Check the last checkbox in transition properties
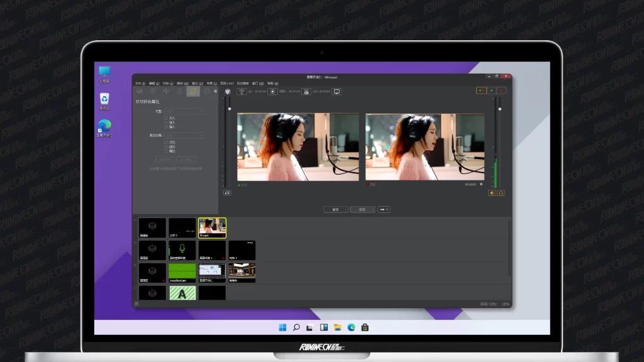Image resolution: width=644 pixels, height=362 pixels. point(166,151)
